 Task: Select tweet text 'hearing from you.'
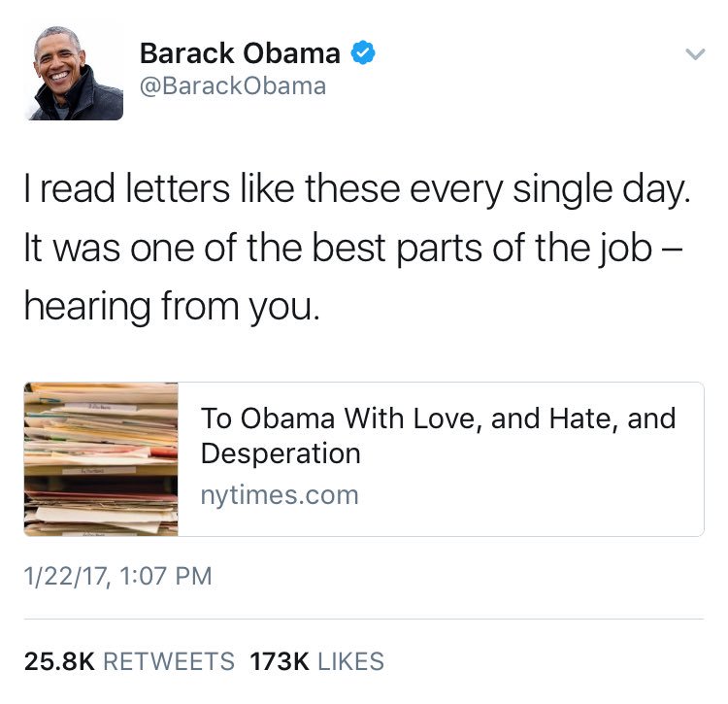(172, 307)
